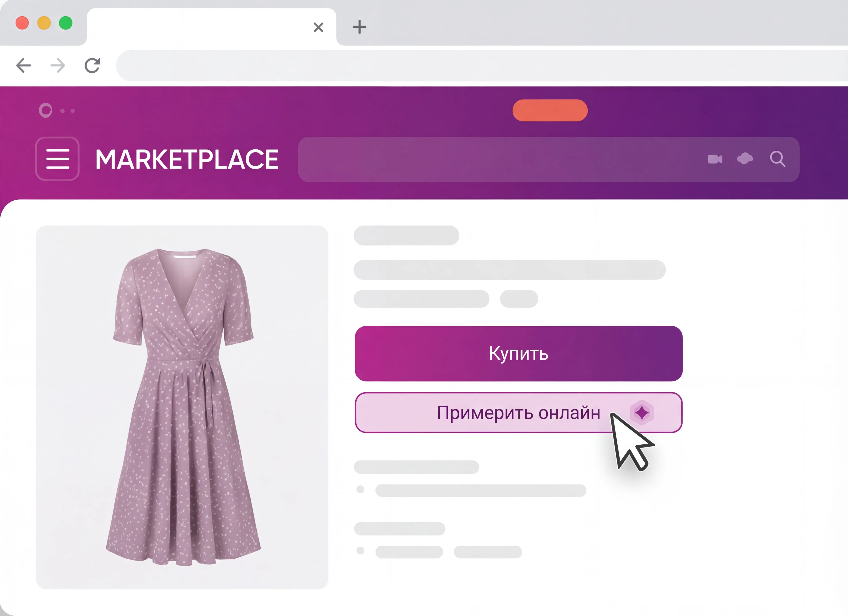Focus the marketplace search field
848x616 pixels.
coord(497,160)
